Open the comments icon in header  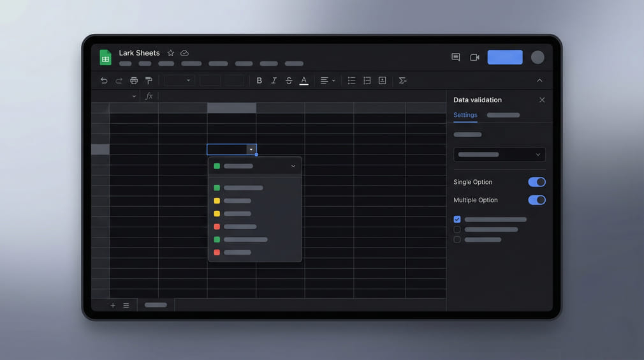(x=455, y=57)
